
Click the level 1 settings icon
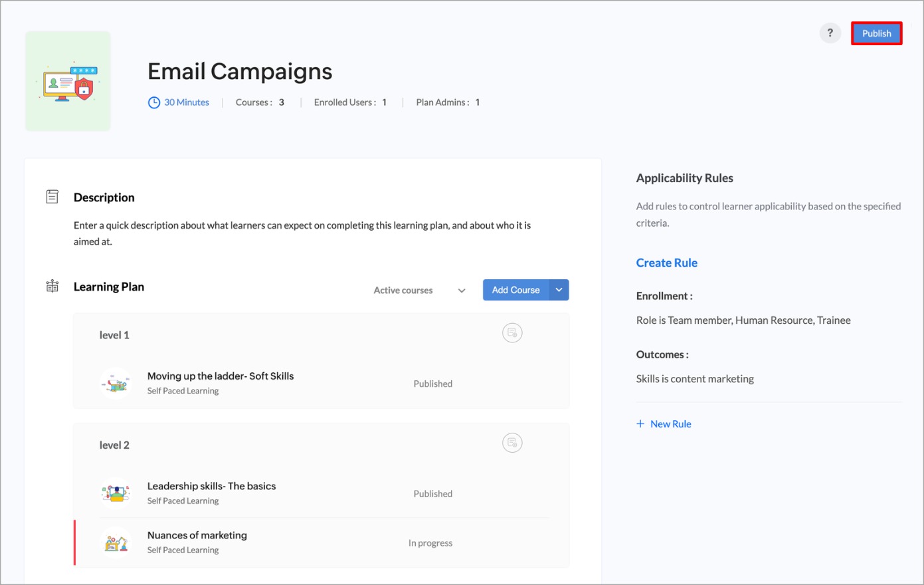[512, 333]
